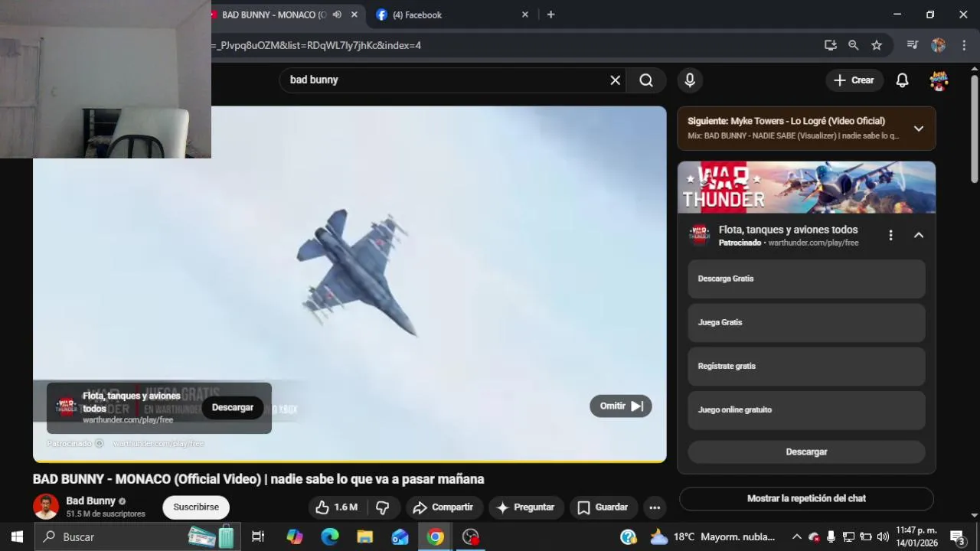Image resolution: width=980 pixels, height=551 pixels.
Task: Click the page vertical scrollbar
Action: pyautogui.click(x=974, y=129)
